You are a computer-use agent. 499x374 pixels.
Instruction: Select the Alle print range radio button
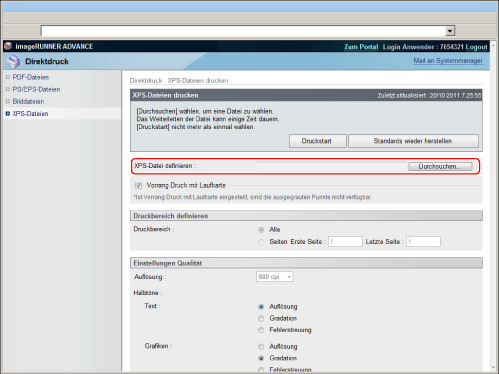[261, 230]
